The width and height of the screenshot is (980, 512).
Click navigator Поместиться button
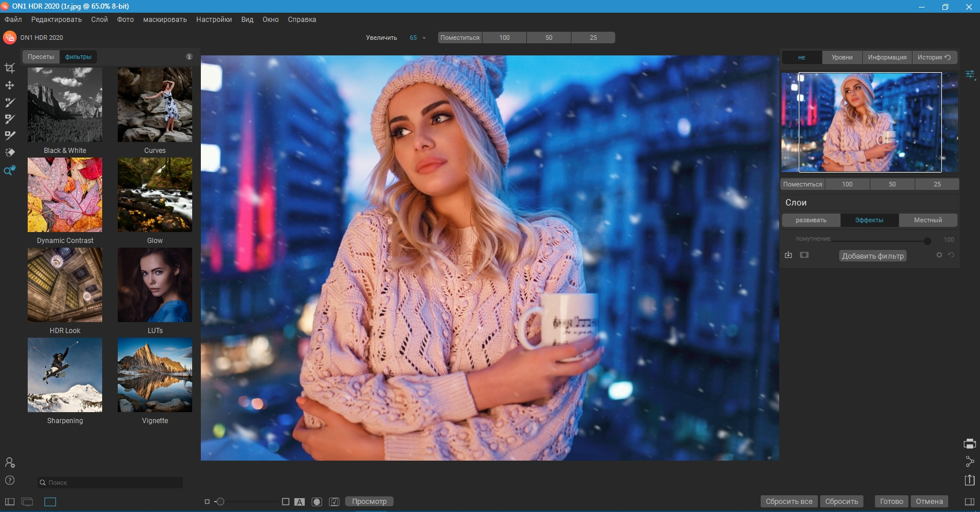point(803,184)
